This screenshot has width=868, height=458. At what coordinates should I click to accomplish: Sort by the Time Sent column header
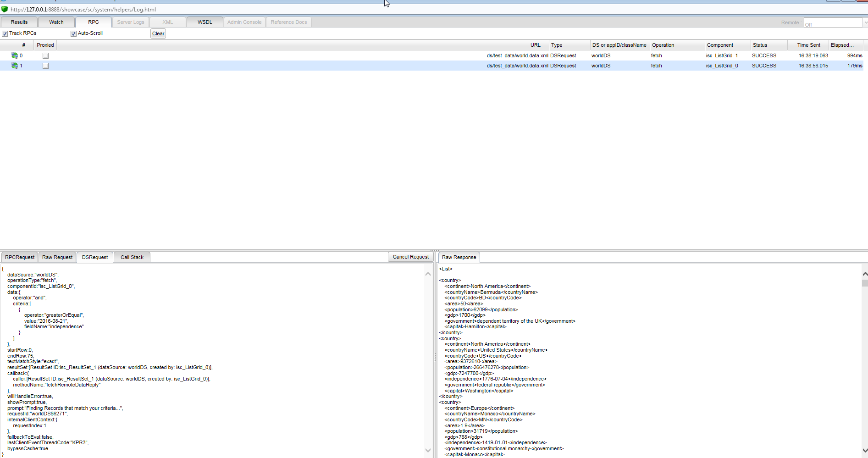808,45
